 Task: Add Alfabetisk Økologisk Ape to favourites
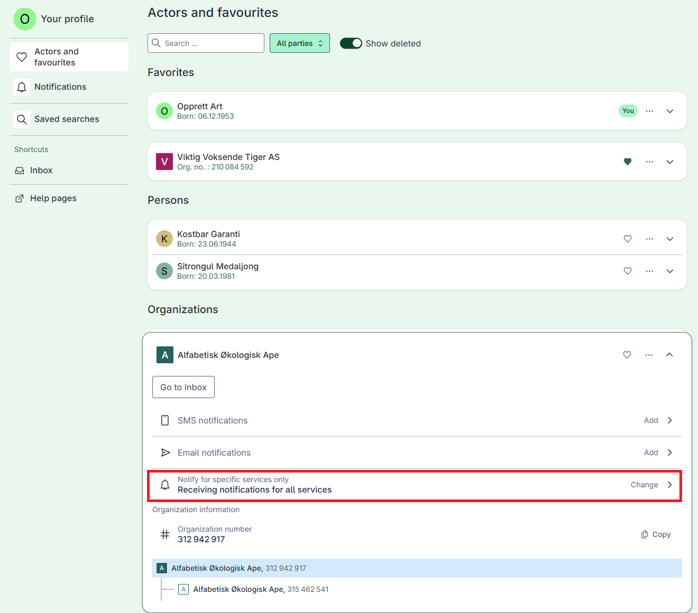(627, 355)
